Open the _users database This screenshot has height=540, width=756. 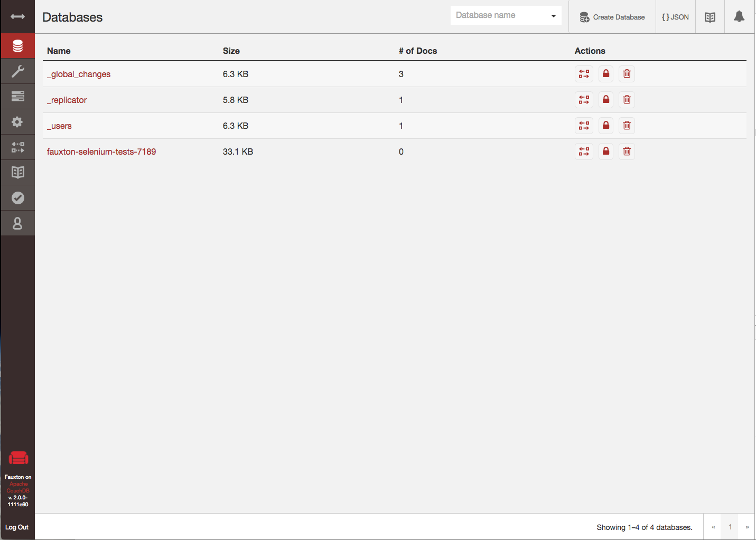click(x=59, y=126)
